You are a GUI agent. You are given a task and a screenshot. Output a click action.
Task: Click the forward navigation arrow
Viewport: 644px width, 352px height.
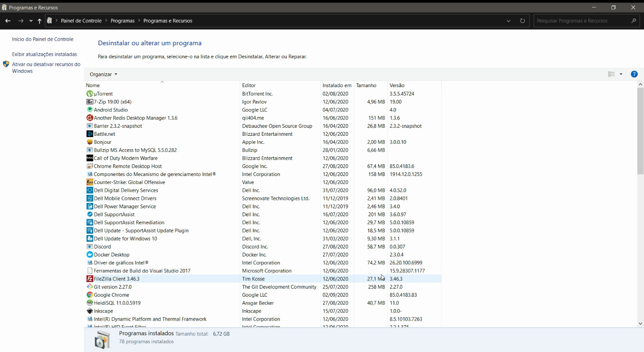(21, 21)
